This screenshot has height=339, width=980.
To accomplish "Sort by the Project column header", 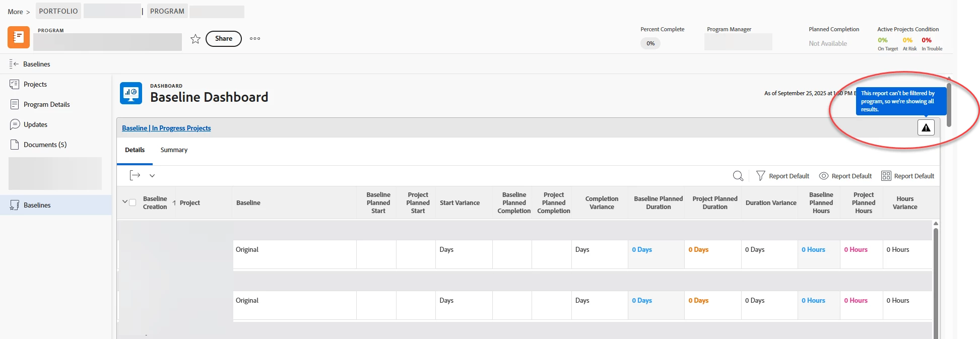I will pyautogui.click(x=190, y=202).
